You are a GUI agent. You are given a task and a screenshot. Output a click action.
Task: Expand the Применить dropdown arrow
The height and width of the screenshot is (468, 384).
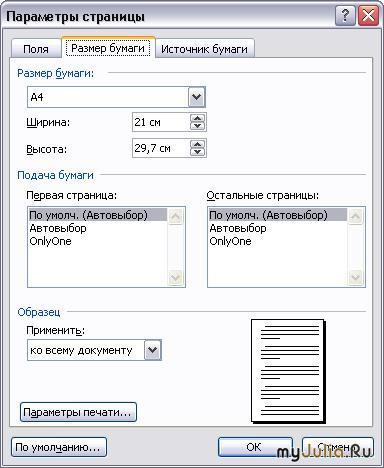(153, 350)
